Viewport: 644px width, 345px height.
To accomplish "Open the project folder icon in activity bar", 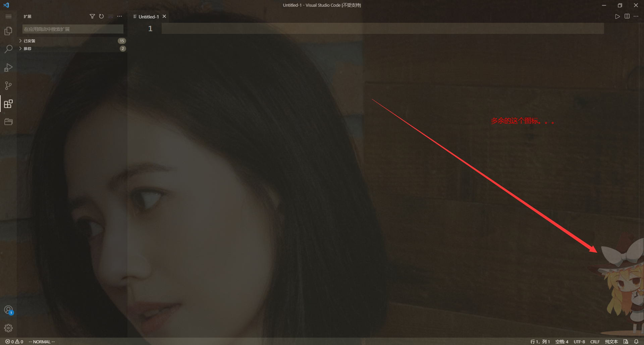I will click(8, 122).
